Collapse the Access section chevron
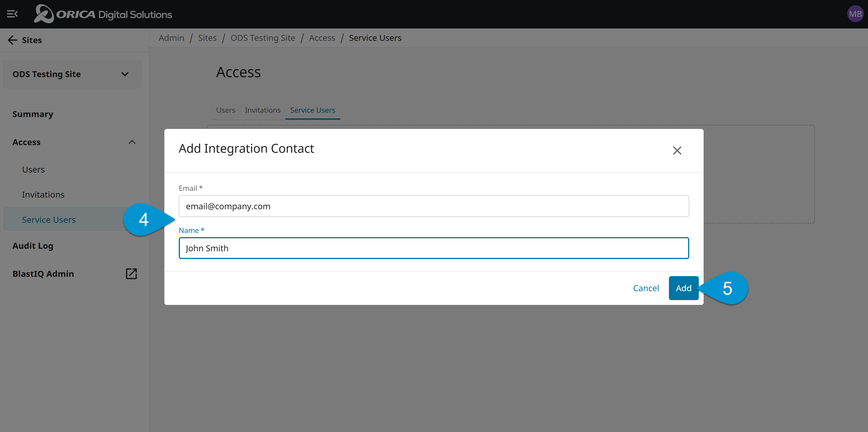This screenshot has width=868, height=432. 132,142
